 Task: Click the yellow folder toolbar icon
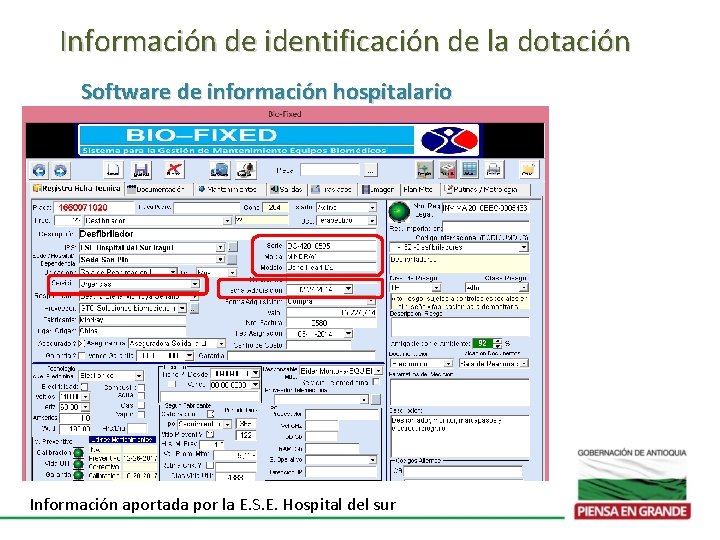click(529, 170)
